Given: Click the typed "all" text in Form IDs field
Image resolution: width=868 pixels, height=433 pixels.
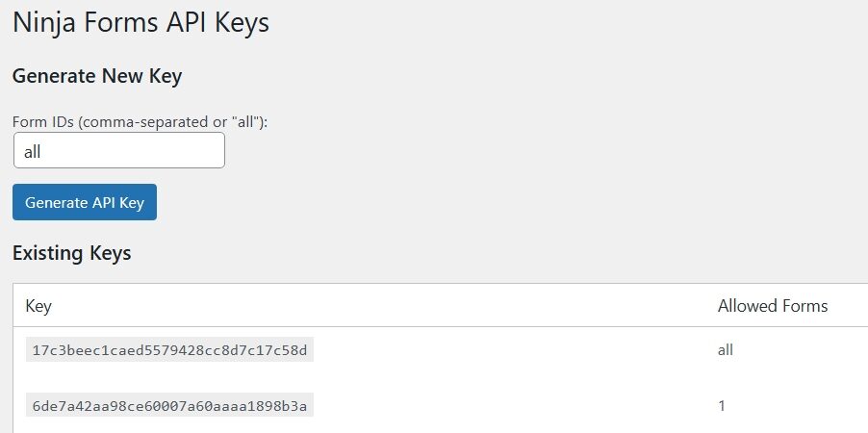Looking at the screenshot, I should [x=33, y=151].
